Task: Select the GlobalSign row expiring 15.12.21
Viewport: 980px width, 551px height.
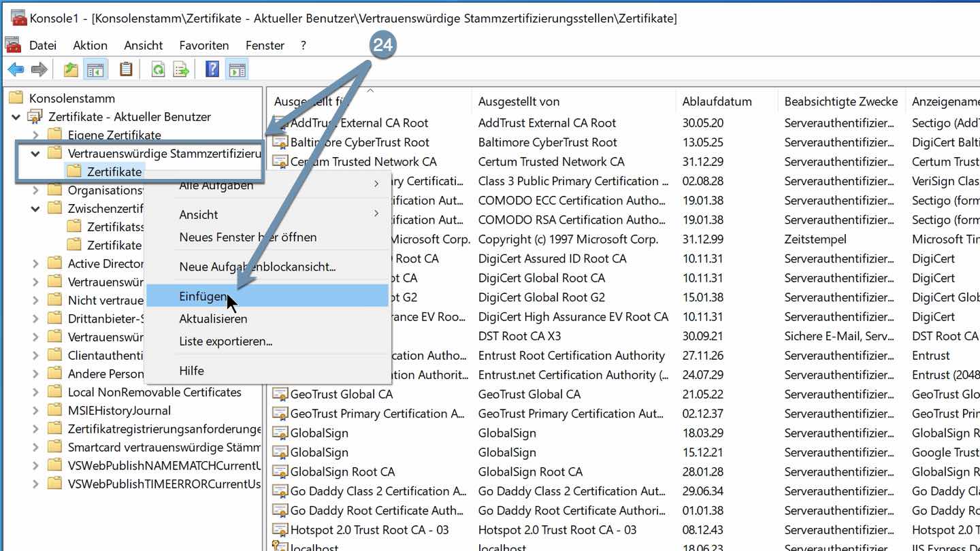Action: pos(319,452)
